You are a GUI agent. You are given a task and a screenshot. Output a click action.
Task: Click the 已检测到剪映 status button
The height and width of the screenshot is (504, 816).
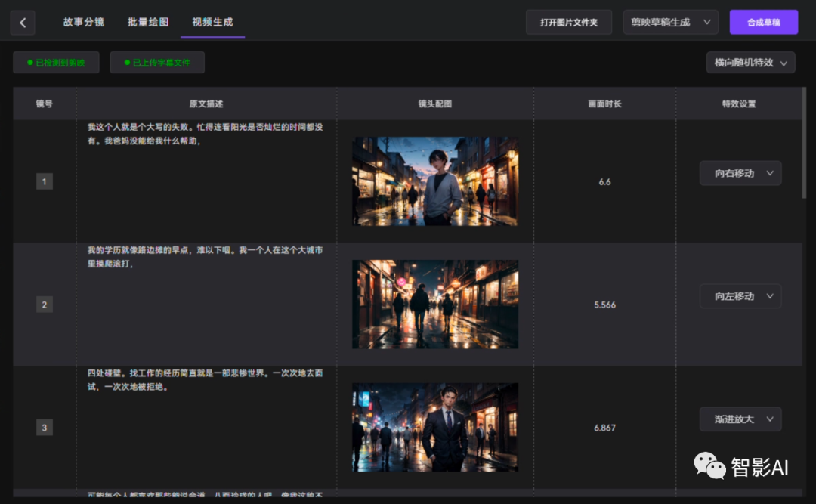click(x=56, y=63)
